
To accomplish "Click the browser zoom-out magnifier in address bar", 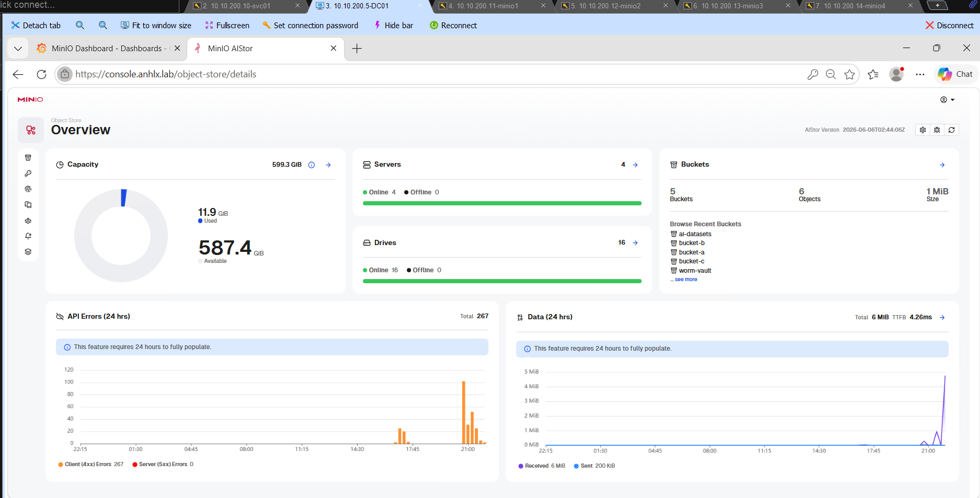I will point(831,74).
